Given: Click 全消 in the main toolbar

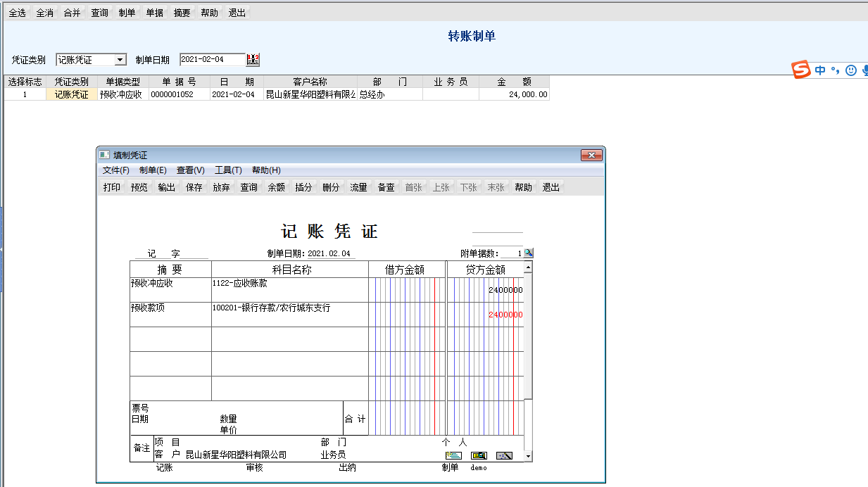Looking at the screenshot, I should [44, 13].
